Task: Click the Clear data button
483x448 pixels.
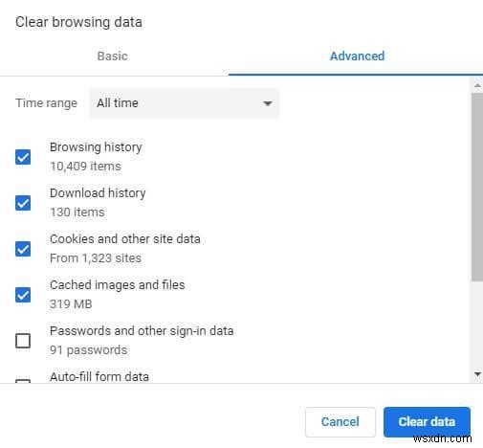Action: coord(427,422)
